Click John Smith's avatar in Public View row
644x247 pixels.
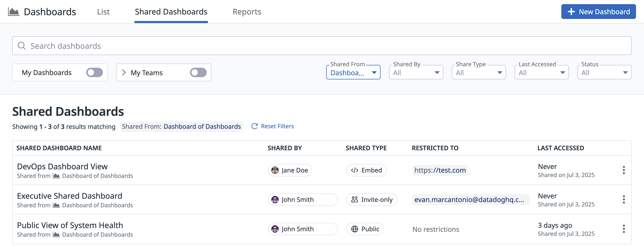(x=275, y=229)
